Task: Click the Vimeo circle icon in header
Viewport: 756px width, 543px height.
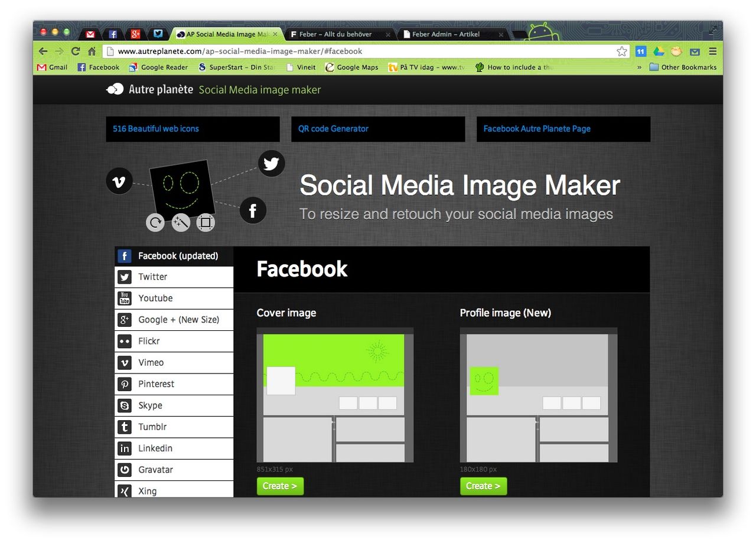Action: (119, 181)
